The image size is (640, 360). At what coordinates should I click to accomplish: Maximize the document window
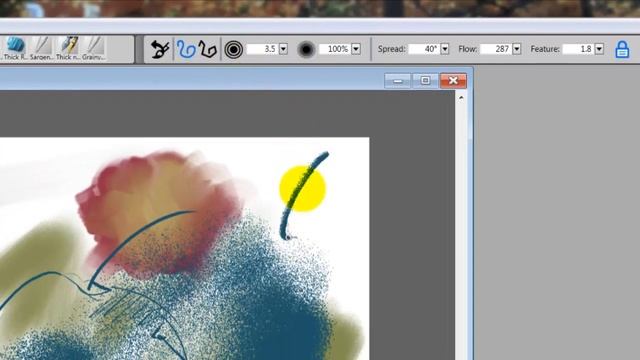click(425, 81)
